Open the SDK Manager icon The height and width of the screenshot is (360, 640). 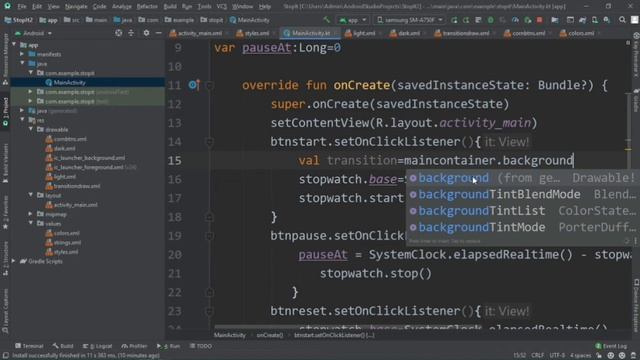pyautogui.click(x=607, y=20)
